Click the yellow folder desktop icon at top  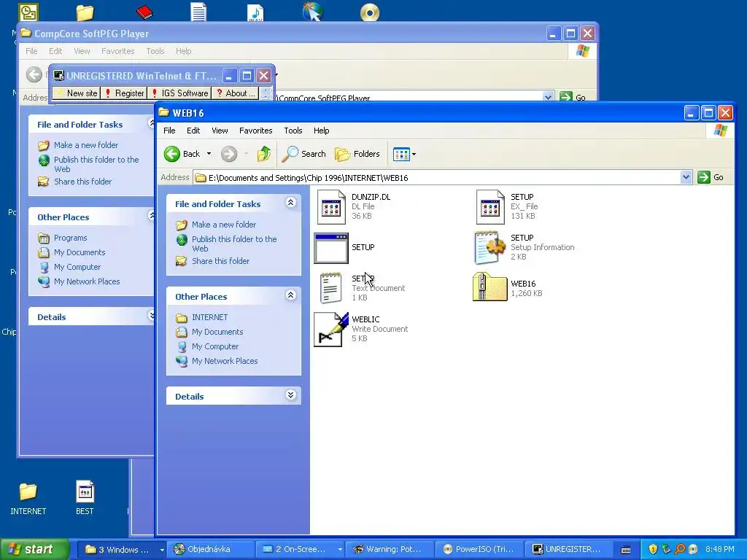85,12
